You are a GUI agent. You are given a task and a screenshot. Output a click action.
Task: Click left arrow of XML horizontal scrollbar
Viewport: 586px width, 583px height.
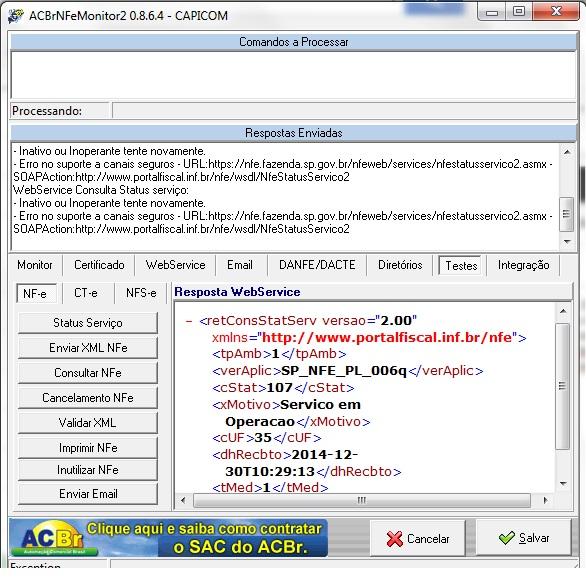[x=183, y=500]
